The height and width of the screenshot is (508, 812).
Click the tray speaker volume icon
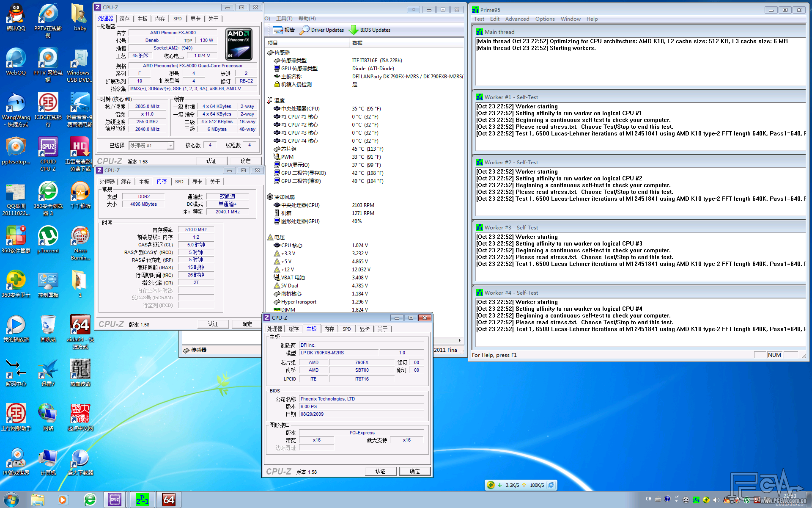716,500
